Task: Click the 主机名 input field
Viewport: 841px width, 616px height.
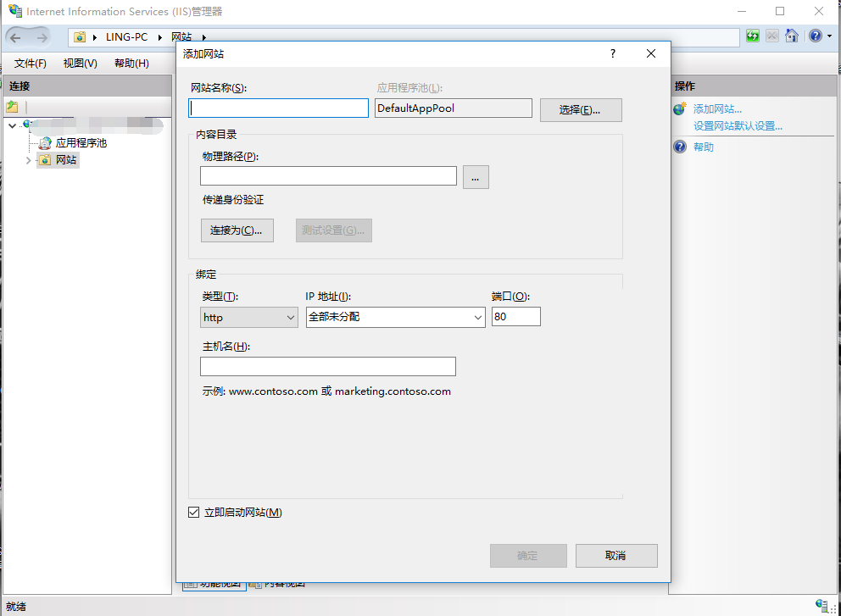Action: [x=328, y=366]
